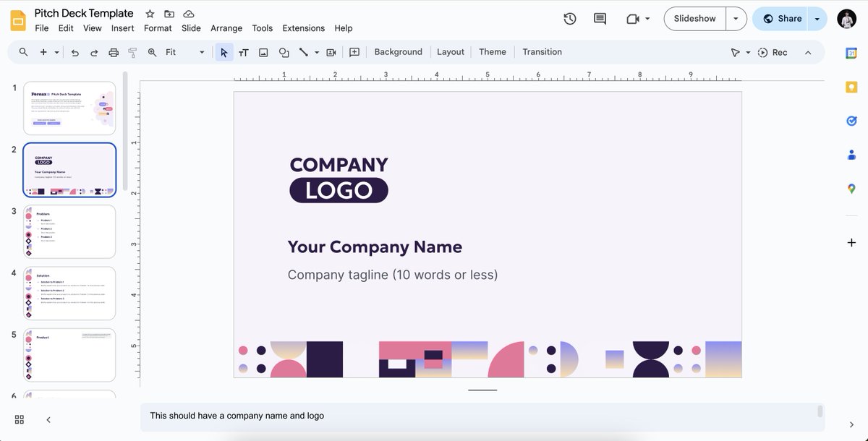Star this presentation
The image size is (868, 441).
pos(150,13)
